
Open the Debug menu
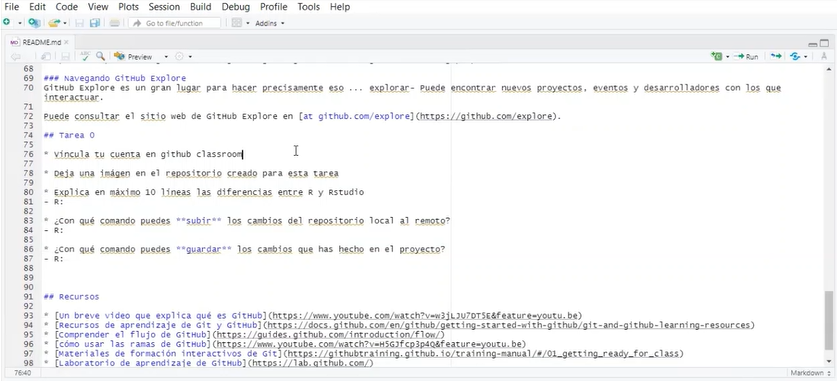236,7
